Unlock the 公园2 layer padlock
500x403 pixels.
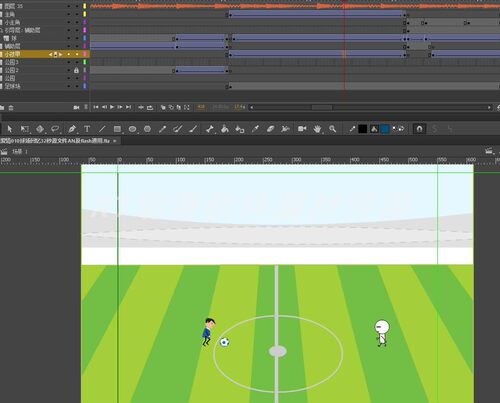[x=76, y=70]
